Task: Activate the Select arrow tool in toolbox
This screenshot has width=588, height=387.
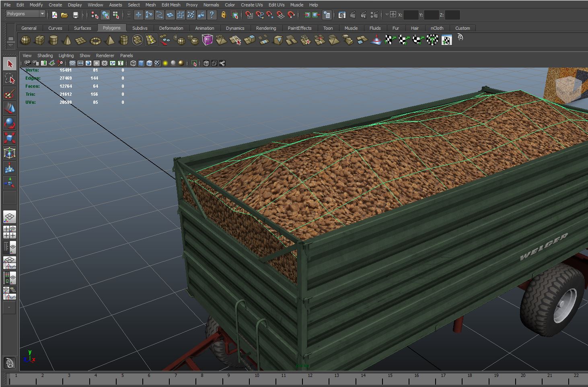Action: (10, 64)
